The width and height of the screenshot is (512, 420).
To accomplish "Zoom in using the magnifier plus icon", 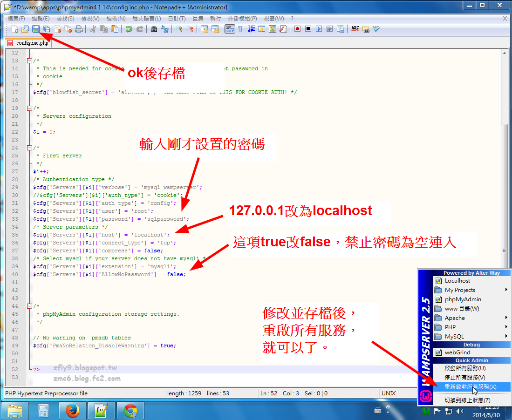I will [x=179, y=29].
